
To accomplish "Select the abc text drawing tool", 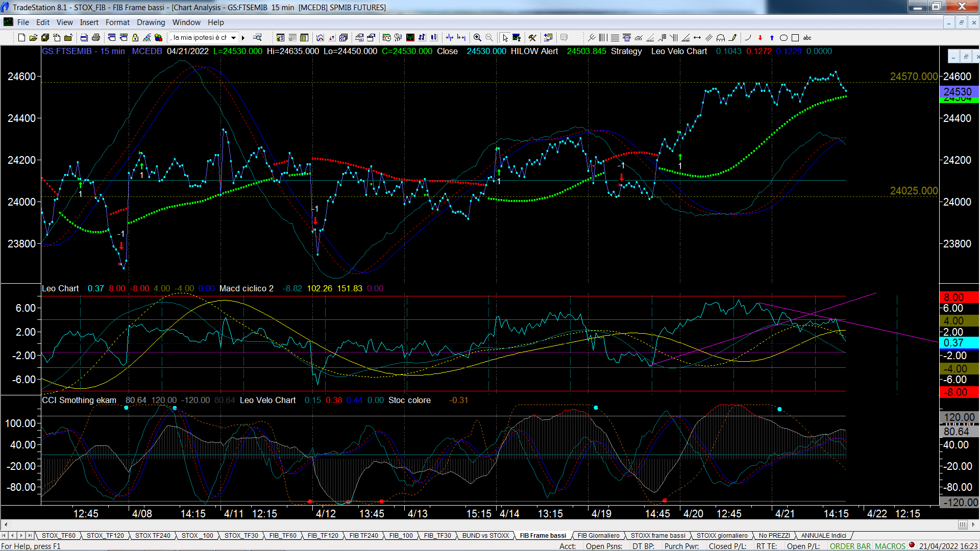I will tap(807, 38).
